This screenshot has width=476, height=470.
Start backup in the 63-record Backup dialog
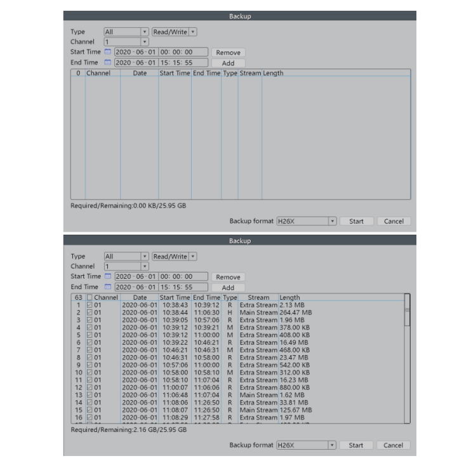[x=356, y=445]
